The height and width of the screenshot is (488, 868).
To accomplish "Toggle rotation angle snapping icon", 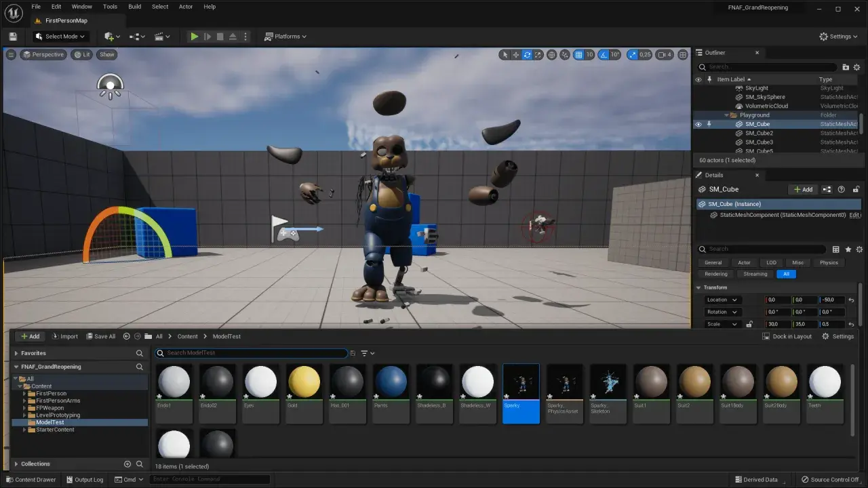I will tap(603, 55).
